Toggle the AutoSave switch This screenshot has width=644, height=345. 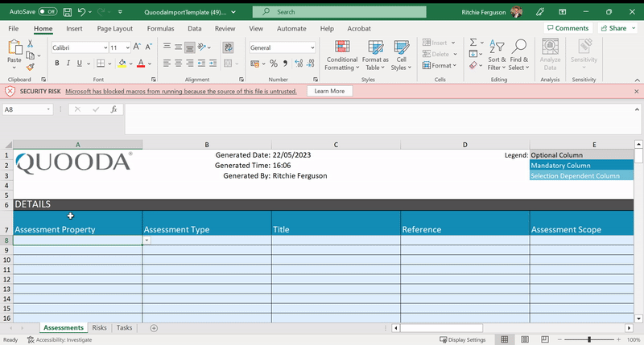pyautogui.click(x=47, y=12)
